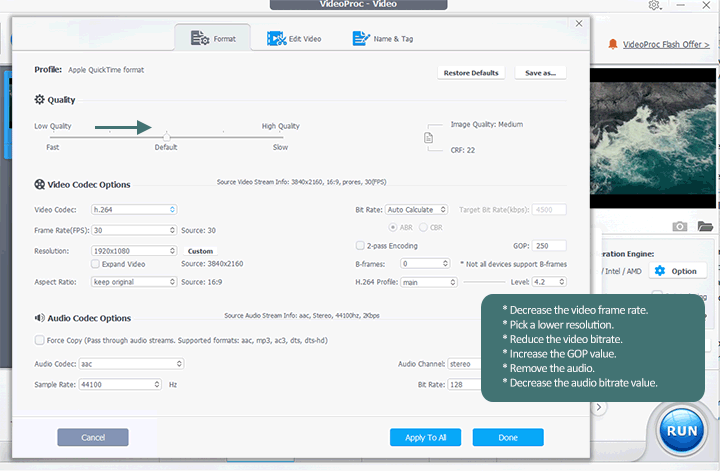Enable 2-pass Encoding checkbox
The width and height of the screenshot is (720, 471).
pyautogui.click(x=360, y=246)
